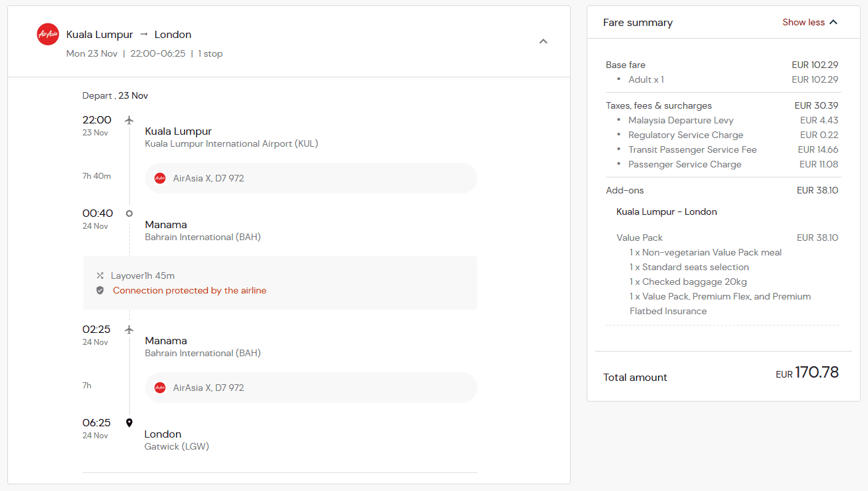Click the Regulatory Service Charge item

685,135
